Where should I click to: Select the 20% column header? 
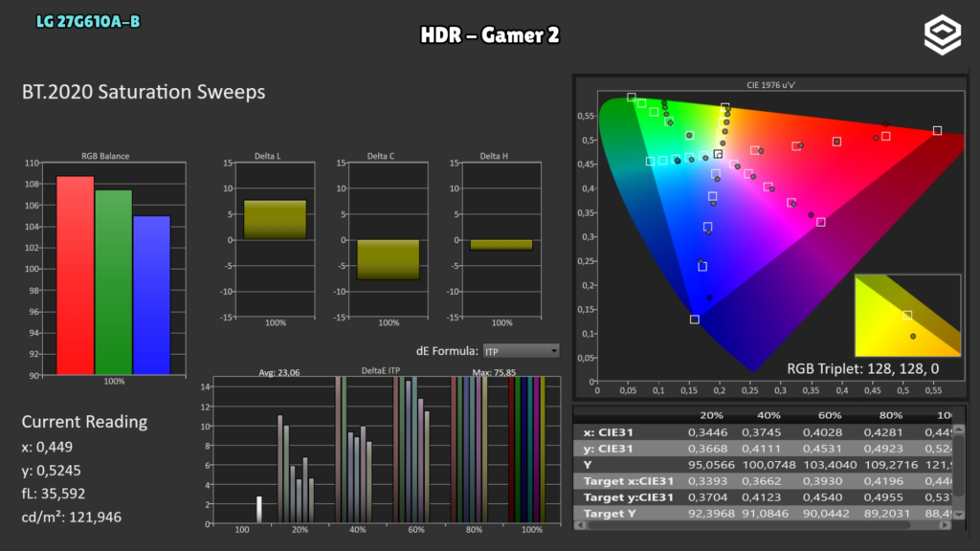coord(711,415)
